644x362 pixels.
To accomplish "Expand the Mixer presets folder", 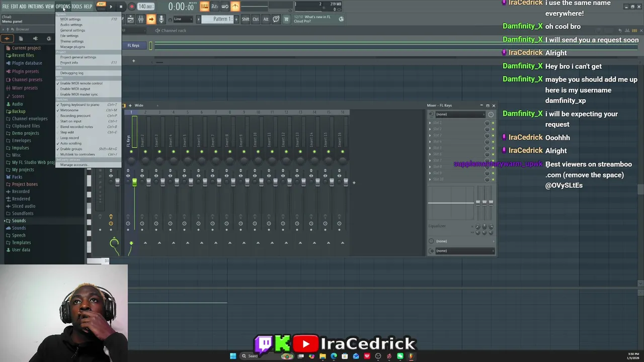I will [x=25, y=88].
